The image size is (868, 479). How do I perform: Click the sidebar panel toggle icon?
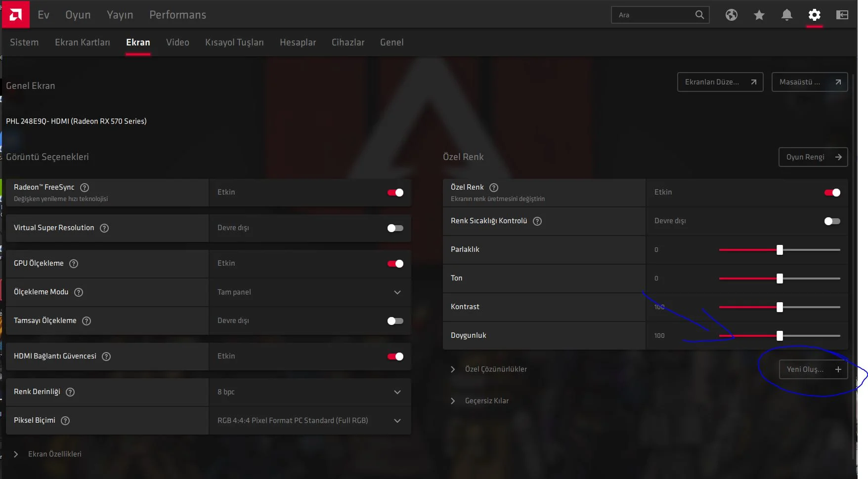(x=842, y=15)
